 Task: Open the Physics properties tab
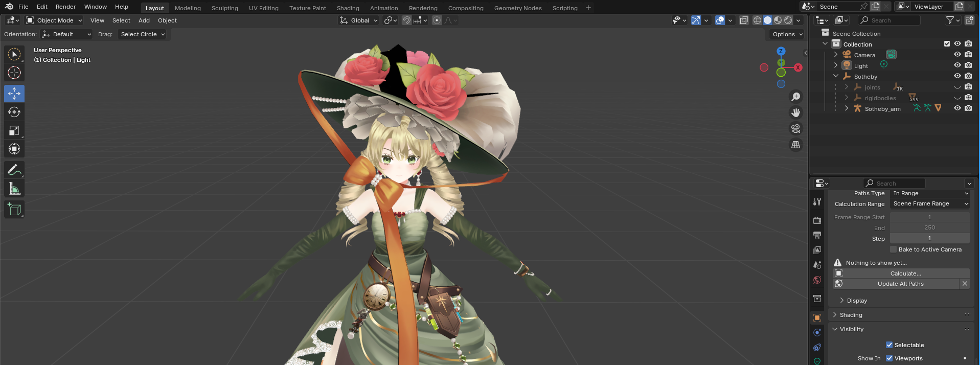click(x=817, y=332)
